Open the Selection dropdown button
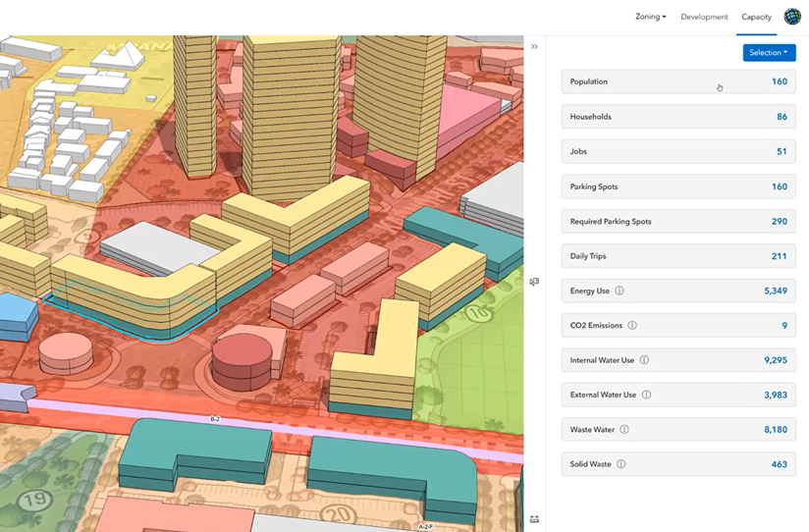Viewport: 809px width, 532px height. coord(769,53)
